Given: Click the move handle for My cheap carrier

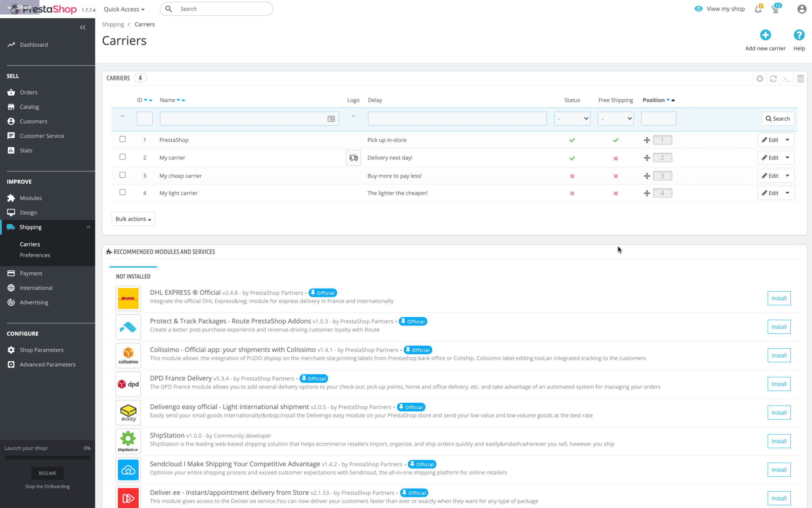Looking at the screenshot, I should pyautogui.click(x=647, y=176).
